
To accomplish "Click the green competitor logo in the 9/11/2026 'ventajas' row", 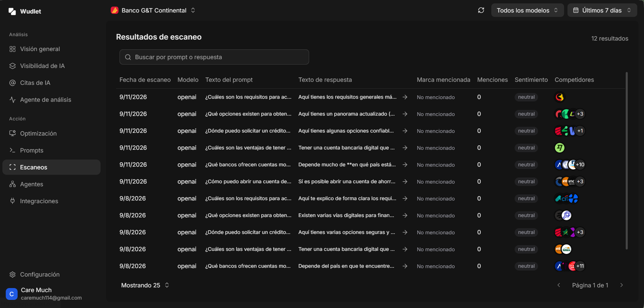I will click(560, 148).
